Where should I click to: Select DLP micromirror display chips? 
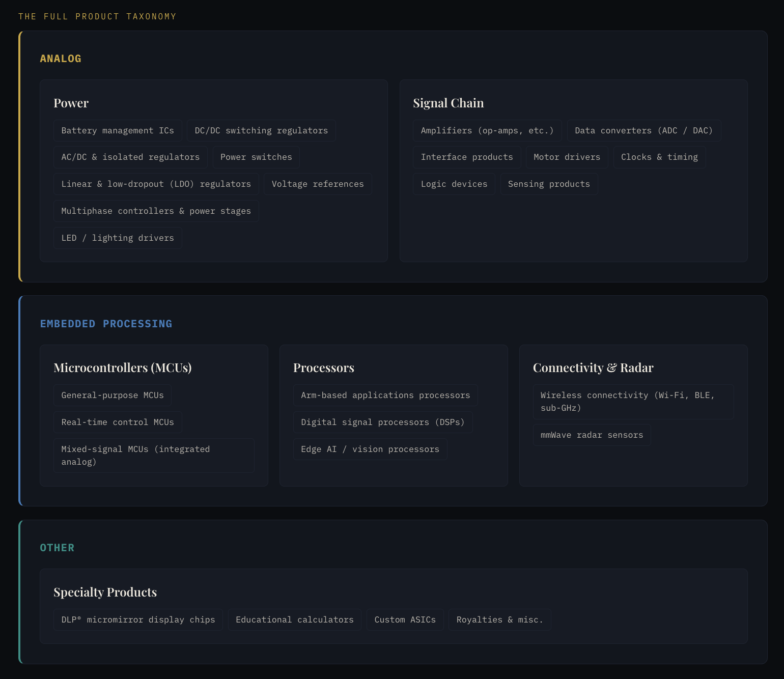(x=138, y=620)
